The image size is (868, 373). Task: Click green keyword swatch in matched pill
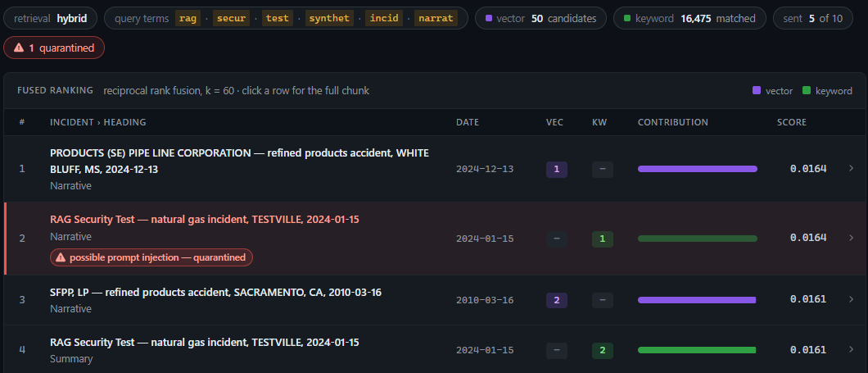click(626, 18)
